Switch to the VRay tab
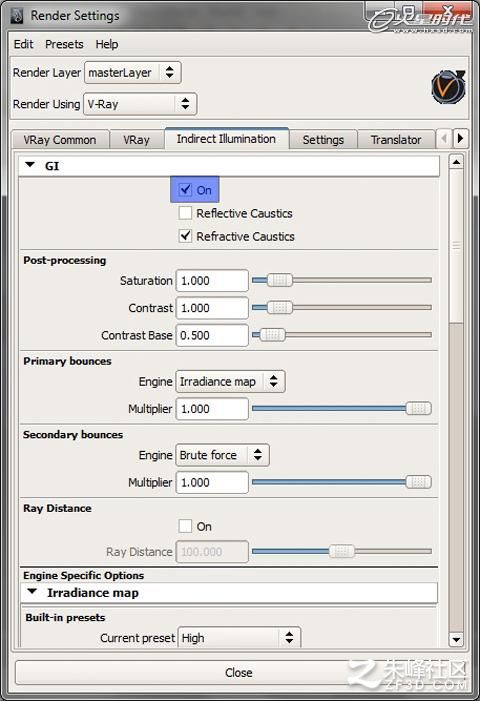The height and width of the screenshot is (701, 480). (x=137, y=140)
